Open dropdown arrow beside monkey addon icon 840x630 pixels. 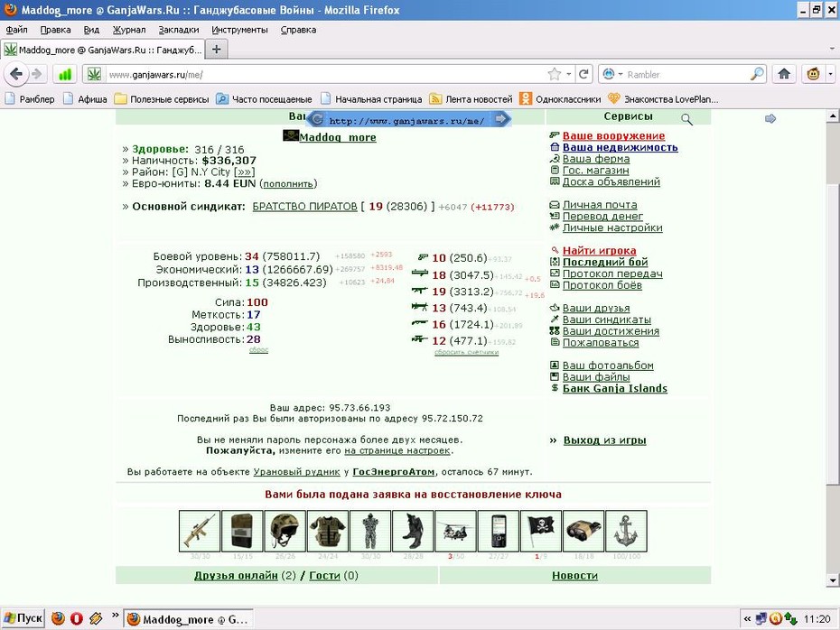(830, 74)
